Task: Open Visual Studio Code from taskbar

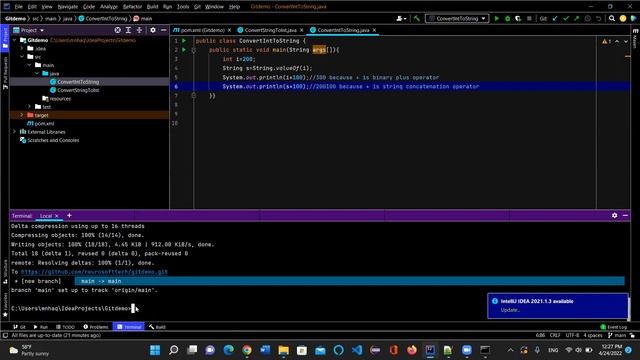Action: coord(357,350)
